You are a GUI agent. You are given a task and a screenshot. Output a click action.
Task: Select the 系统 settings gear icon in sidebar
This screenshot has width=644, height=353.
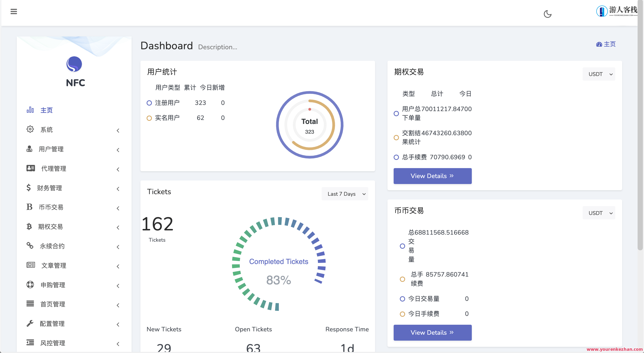[30, 129]
